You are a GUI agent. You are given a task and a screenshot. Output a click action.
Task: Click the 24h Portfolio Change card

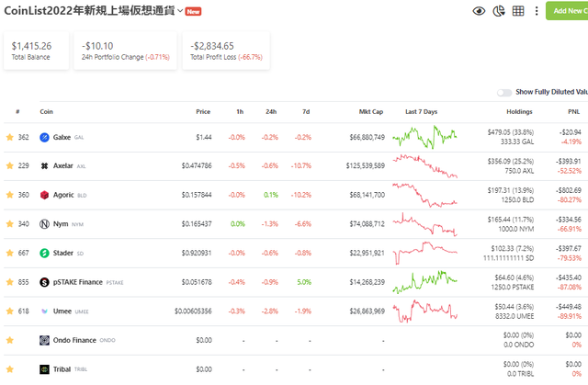[125, 51]
